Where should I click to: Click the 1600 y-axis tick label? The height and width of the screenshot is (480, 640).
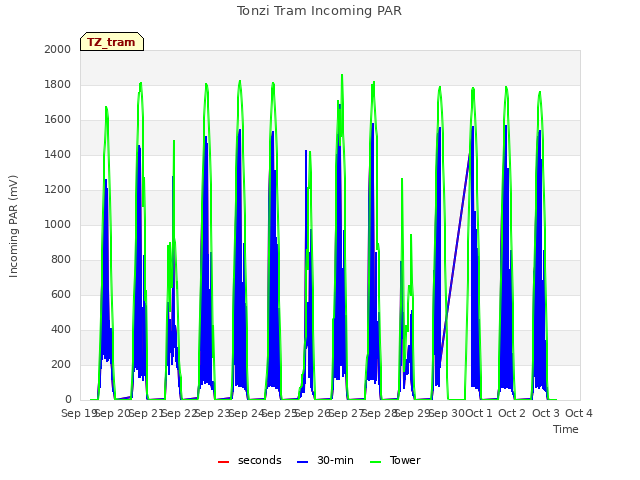58,120
